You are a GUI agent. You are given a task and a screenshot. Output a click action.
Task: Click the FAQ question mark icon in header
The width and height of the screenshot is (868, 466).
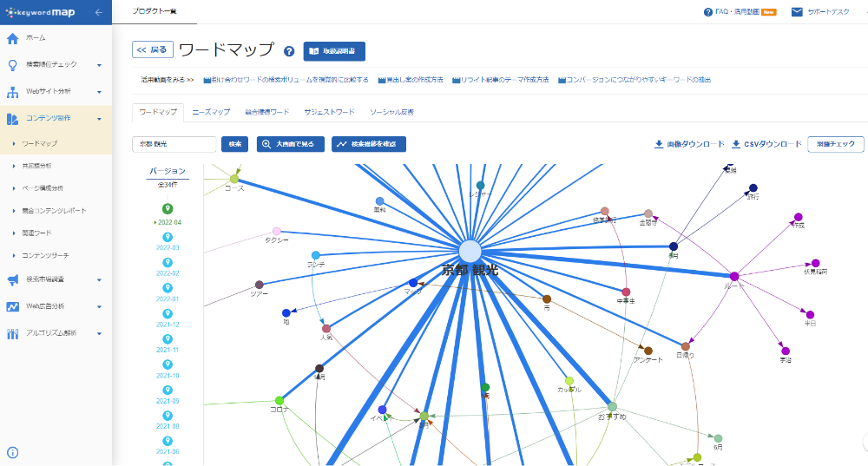tap(708, 12)
